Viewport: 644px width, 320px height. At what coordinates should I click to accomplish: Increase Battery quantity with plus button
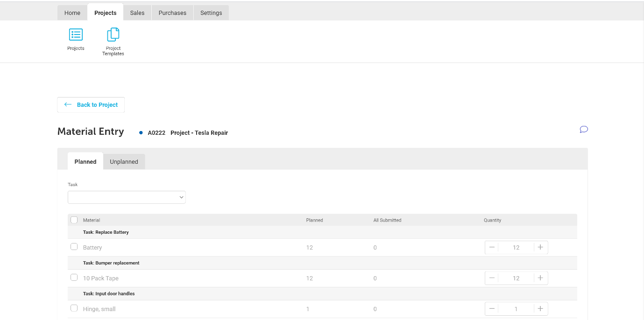pyautogui.click(x=540, y=247)
